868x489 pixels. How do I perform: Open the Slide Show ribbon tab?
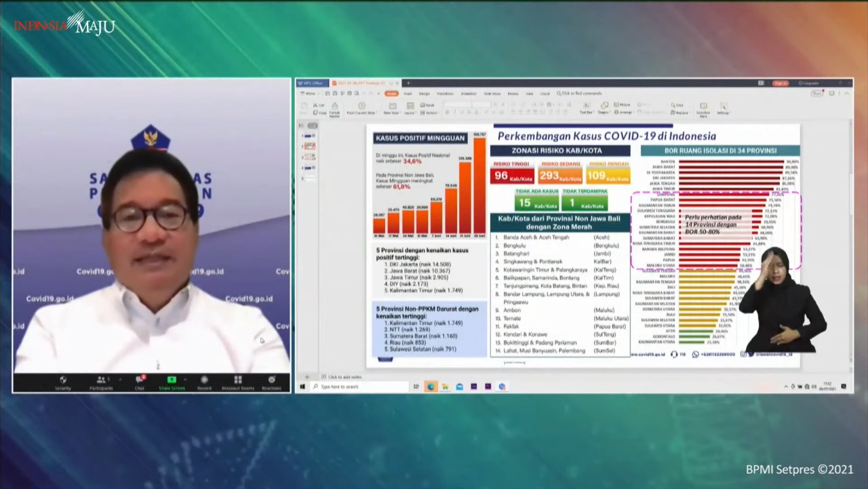tap(492, 94)
